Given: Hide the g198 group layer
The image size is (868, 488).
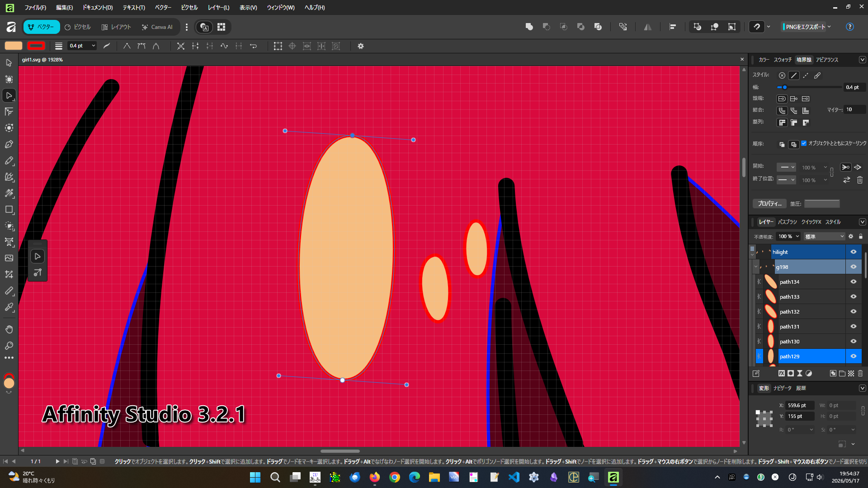Looking at the screenshot, I should (854, 267).
